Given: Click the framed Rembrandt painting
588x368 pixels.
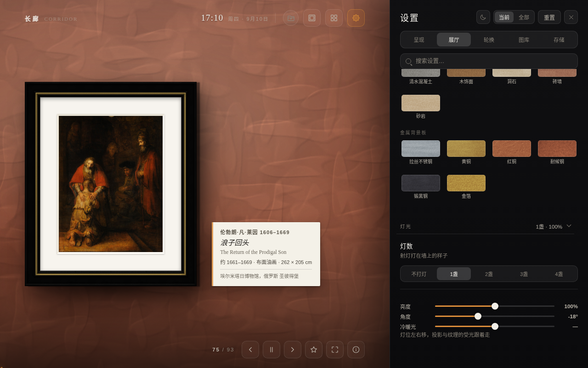Looking at the screenshot, I should pos(111,184).
